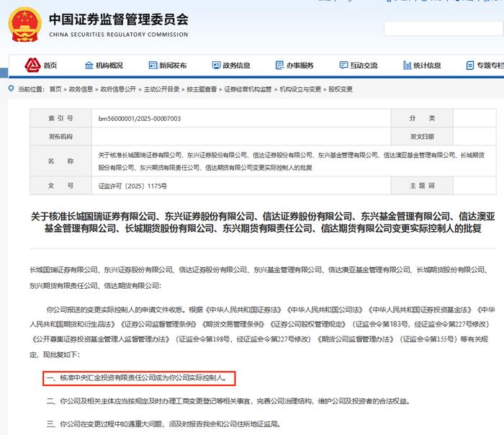Click the paragraph starting 你公司报送的变更实际控制人
The image size is (504, 435).
point(263,332)
